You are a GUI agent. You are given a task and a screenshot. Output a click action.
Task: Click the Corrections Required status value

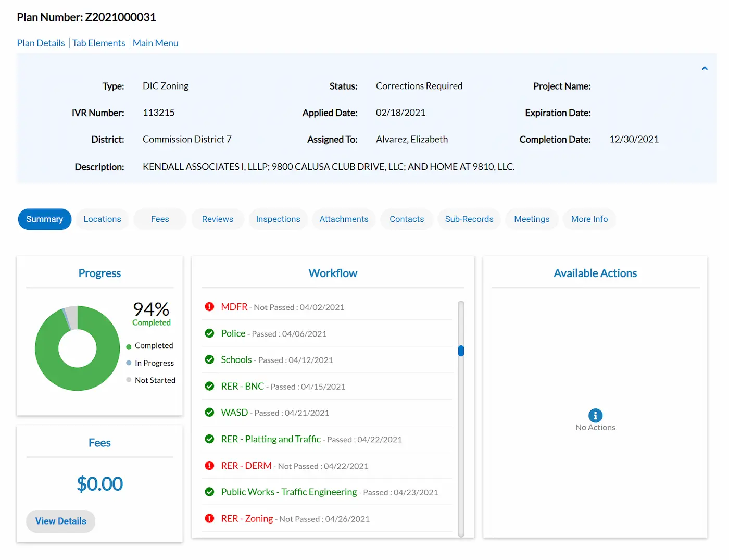click(x=419, y=86)
